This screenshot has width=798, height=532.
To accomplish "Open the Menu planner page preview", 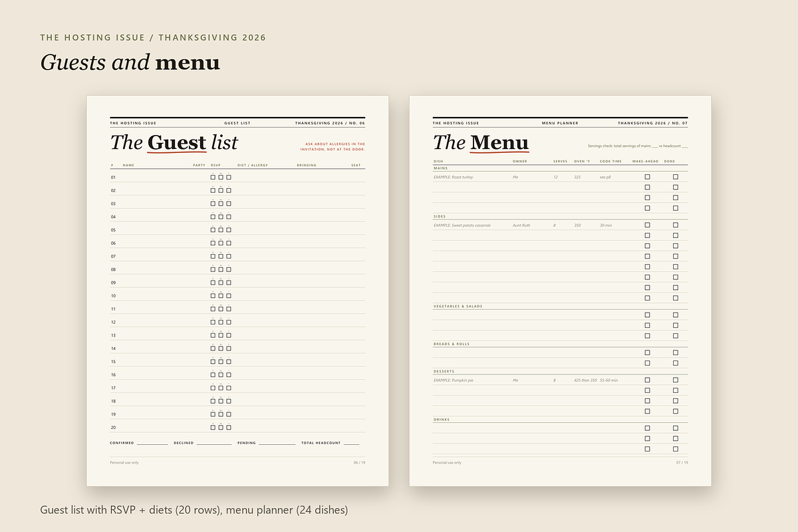I will coord(560,291).
